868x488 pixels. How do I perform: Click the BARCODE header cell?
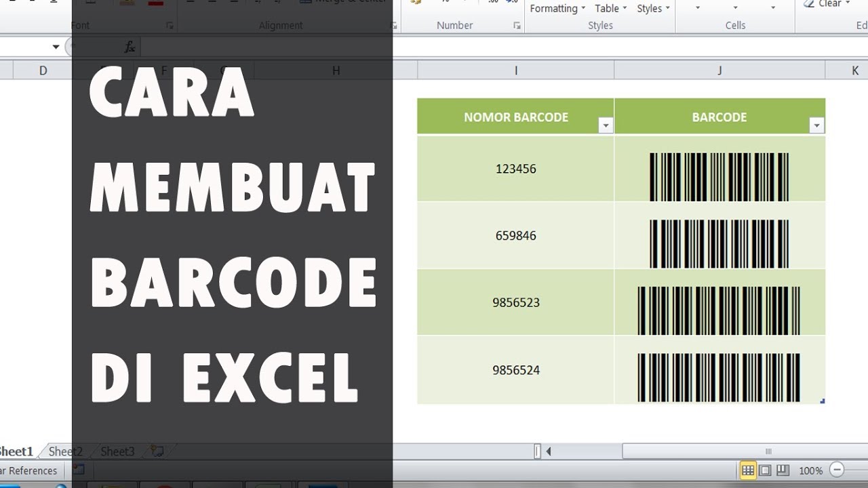[719, 117]
